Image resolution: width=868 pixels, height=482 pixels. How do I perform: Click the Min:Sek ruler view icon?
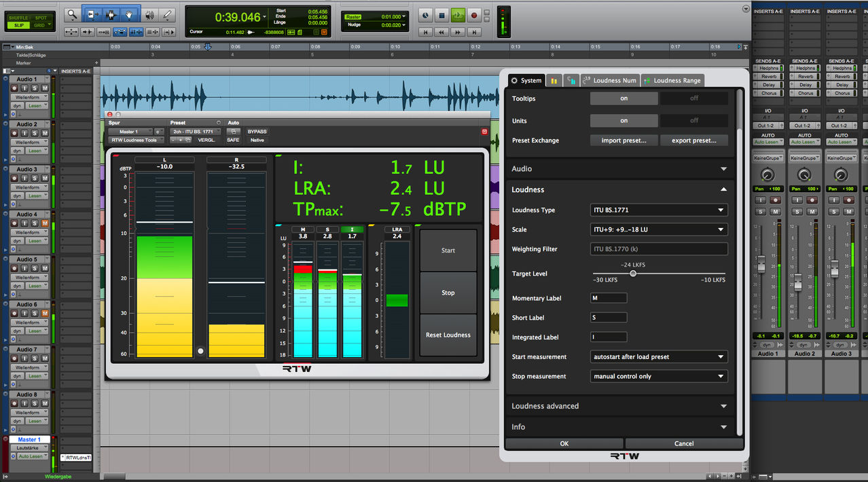tap(7, 47)
